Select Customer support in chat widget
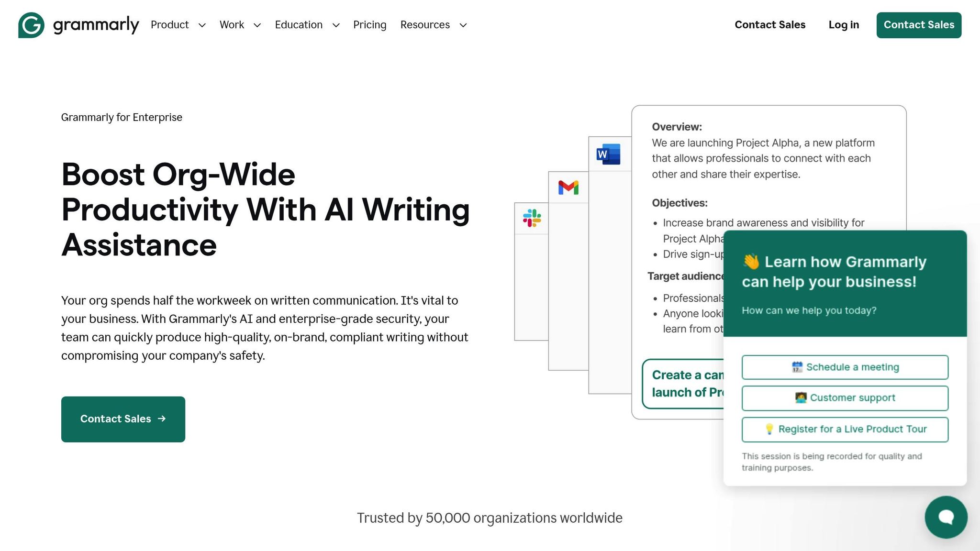Viewport: 980px width, 551px height. 845,398
